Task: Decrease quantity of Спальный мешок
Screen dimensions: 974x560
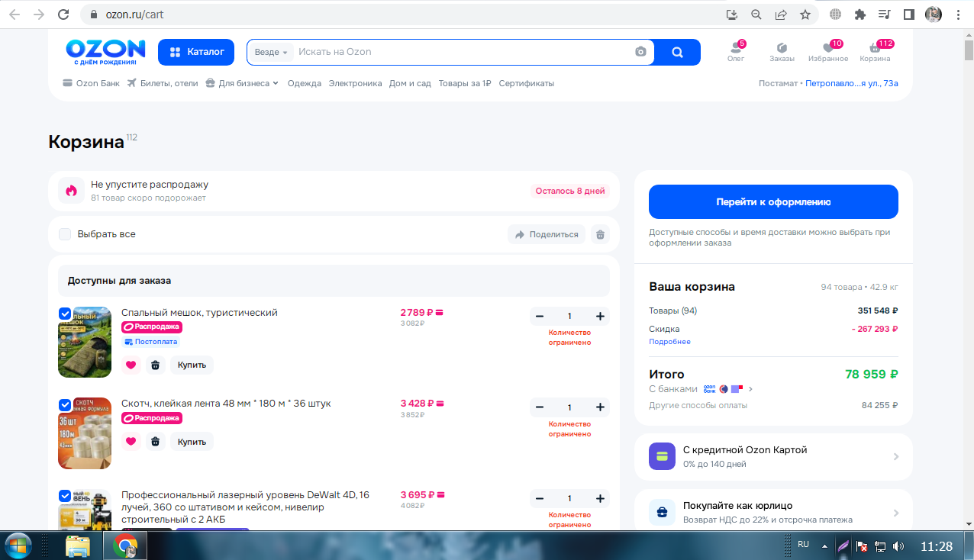Action: 540,316
